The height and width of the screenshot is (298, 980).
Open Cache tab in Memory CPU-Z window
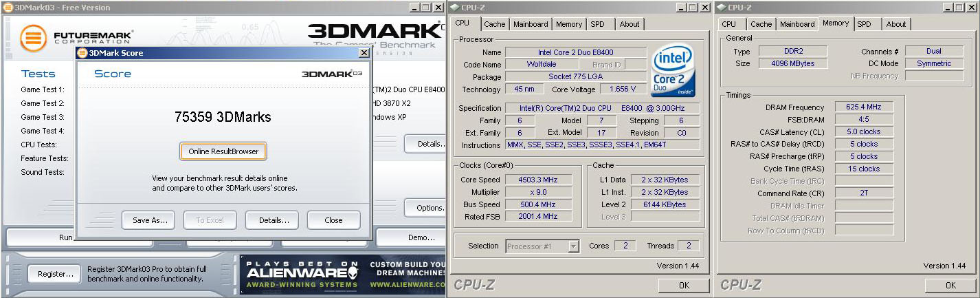coord(761,24)
